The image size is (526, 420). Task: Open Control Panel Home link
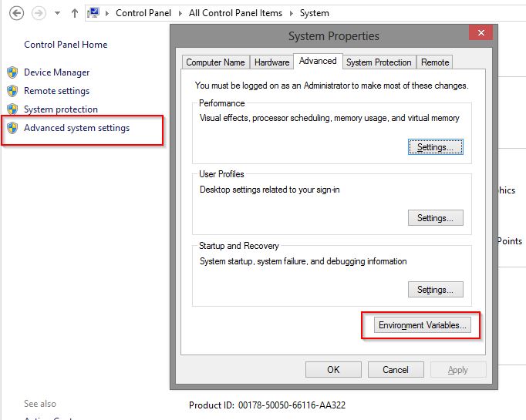pos(66,45)
